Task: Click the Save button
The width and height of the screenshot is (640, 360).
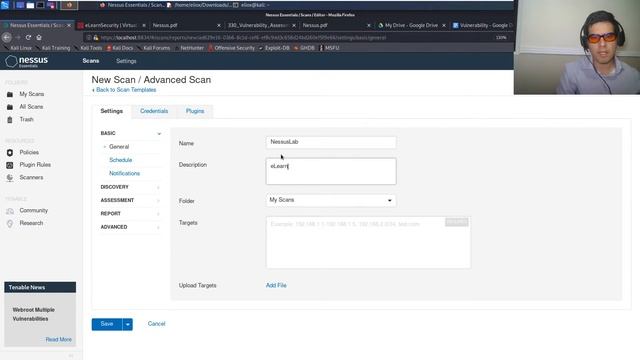Action: click(107, 324)
